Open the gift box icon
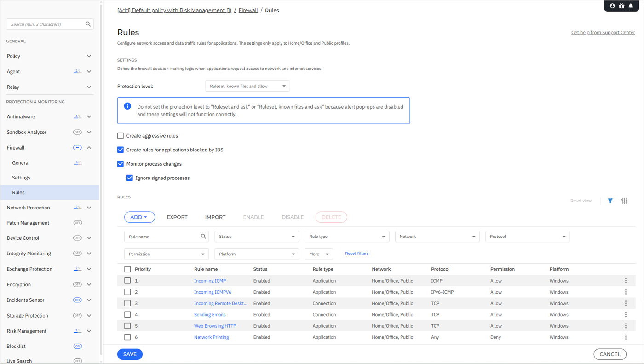 [x=621, y=6]
